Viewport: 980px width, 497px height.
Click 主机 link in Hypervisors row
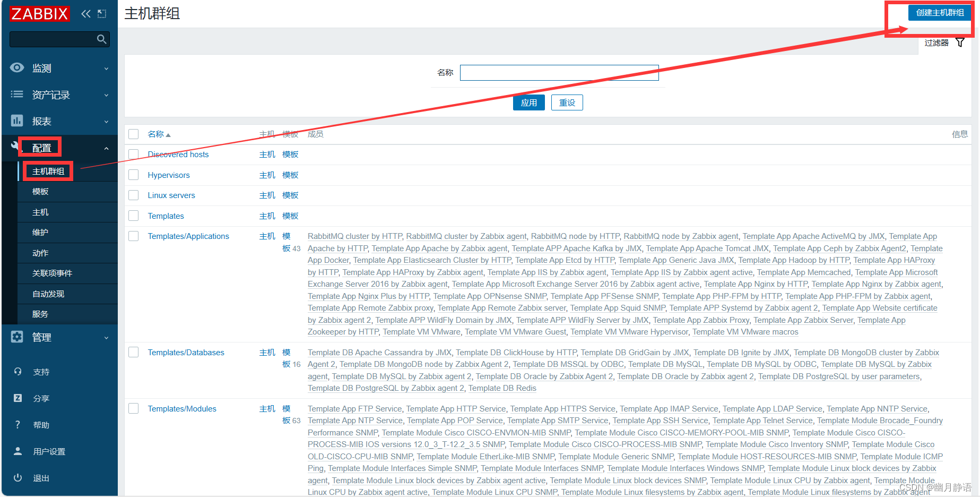coord(267,175)
